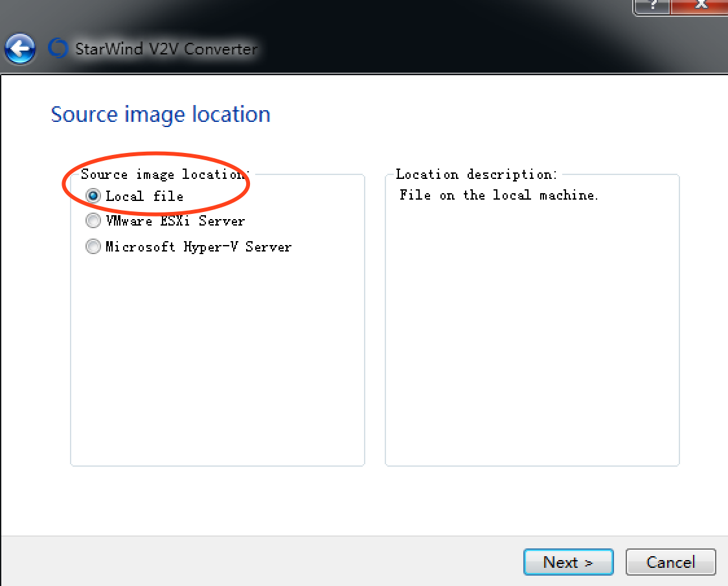Click the 'Location description:' group label
The image size is (728, 586).
[476, 174]
